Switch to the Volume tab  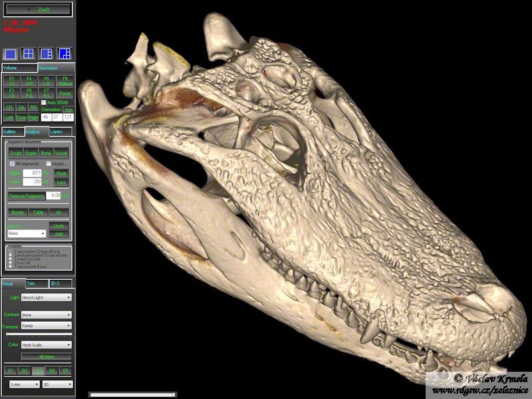pyautogui.click(x=19, y=68)
